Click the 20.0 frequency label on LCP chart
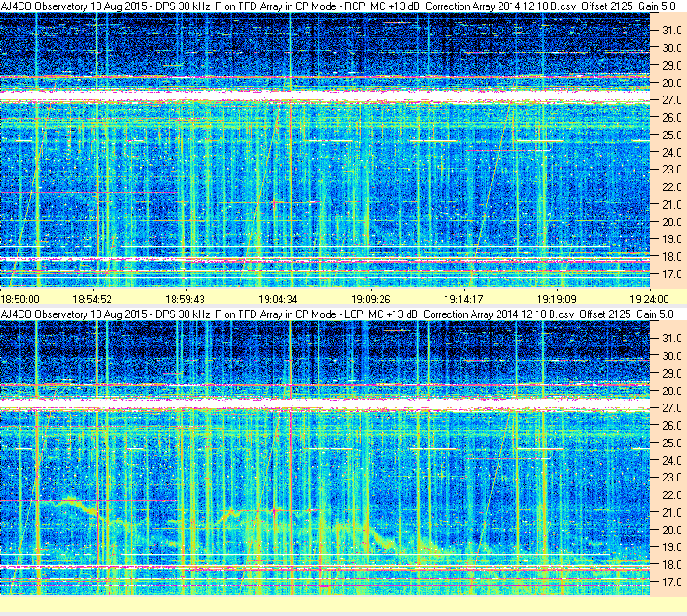This screenshot has width=687, height=616. [671, 531]
